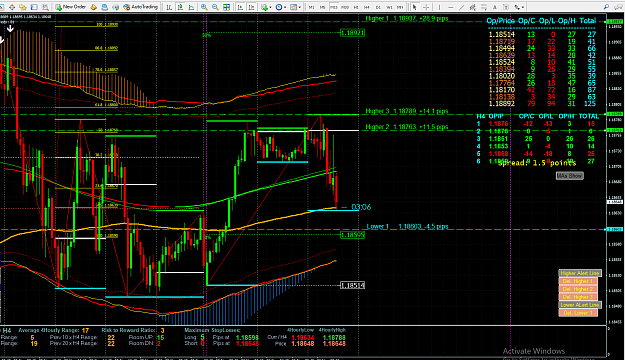Select the crosshair tool
This screenshot has width=625, height=360.
tap(426, 7)
